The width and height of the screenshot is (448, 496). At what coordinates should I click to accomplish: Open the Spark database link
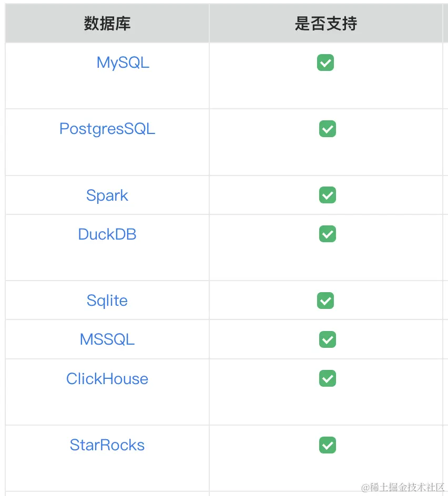point(107,195)
